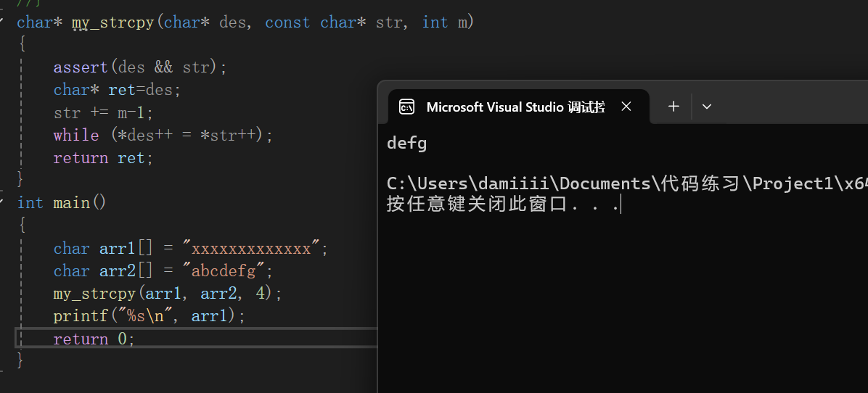
Task: Click the terminal icon on the console tab
Action: click(x=407, y=107)
